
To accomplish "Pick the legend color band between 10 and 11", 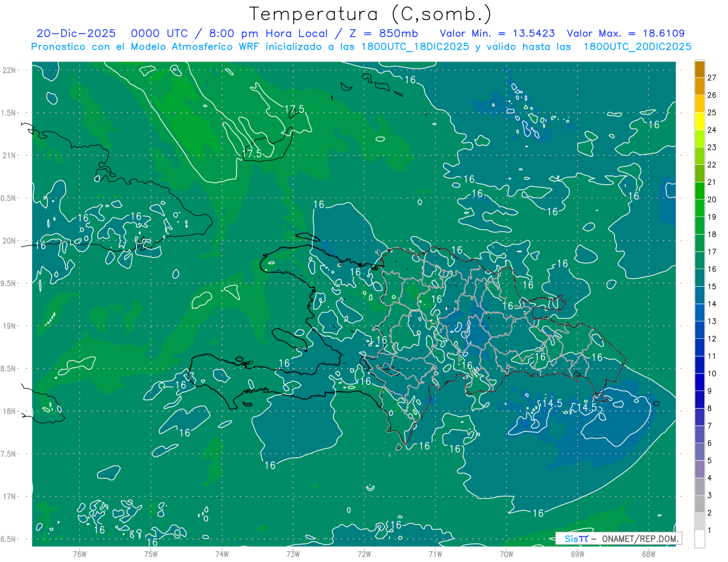I will pyautogui.click(x=699, y=365).
